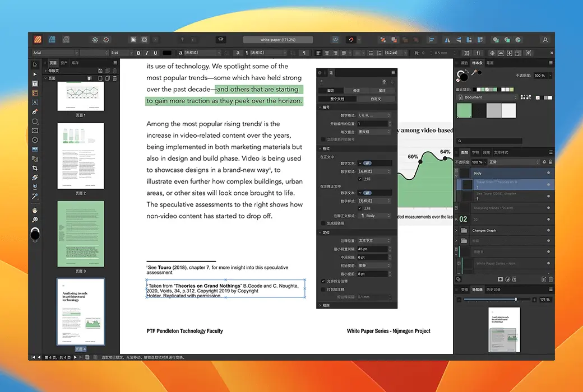This screenshot has height=392, width=583.
Task: Select the Artistic Text tool (A icon)
Action: [x=35, y=102]
